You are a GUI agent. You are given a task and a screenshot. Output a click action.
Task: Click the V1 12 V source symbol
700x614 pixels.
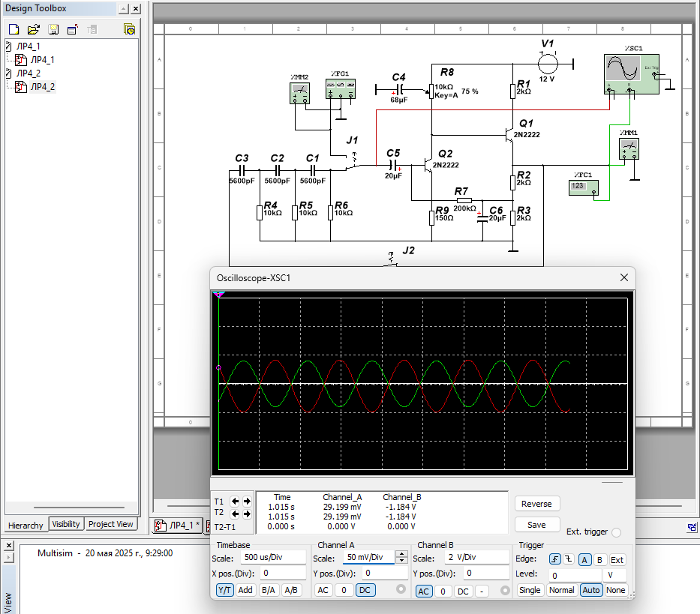[x=548, y=64]
